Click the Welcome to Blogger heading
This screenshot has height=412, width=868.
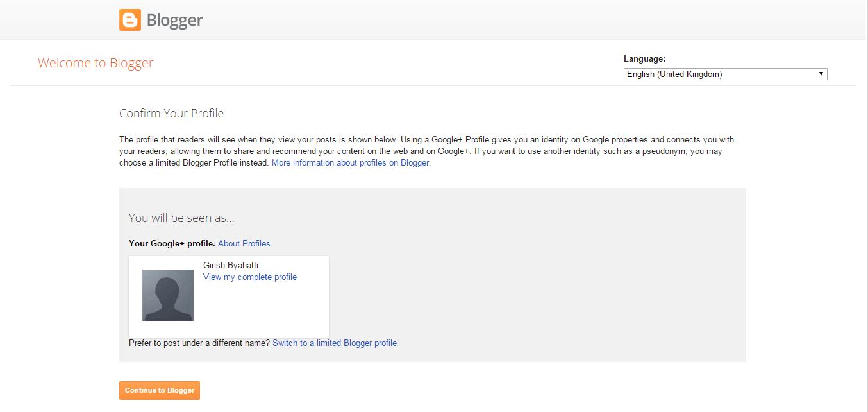tap(96, 63)
